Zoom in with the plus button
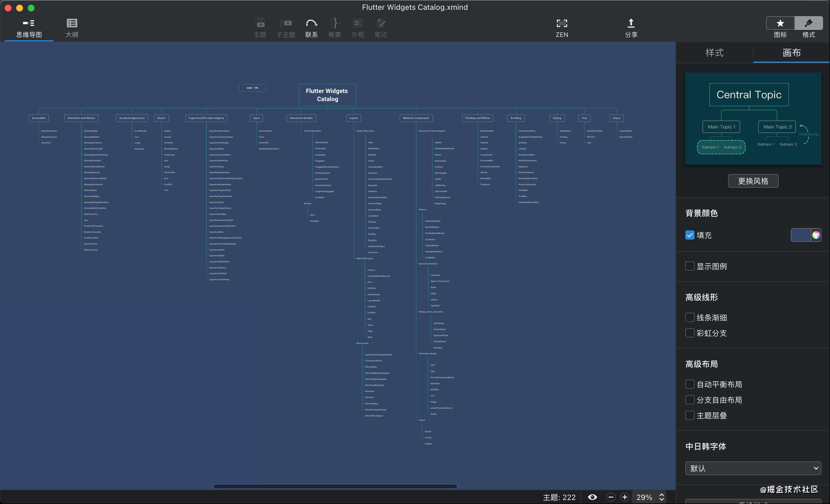The width and height of the screenshot is (830, 504). tap(625, 497)
